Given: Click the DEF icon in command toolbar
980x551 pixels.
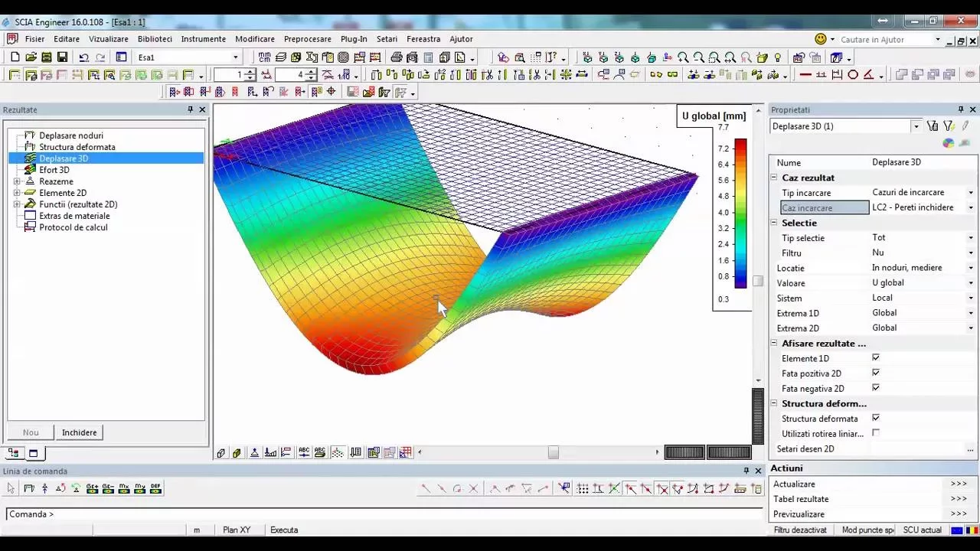Looking at the screenshot, I should point(155,488).
